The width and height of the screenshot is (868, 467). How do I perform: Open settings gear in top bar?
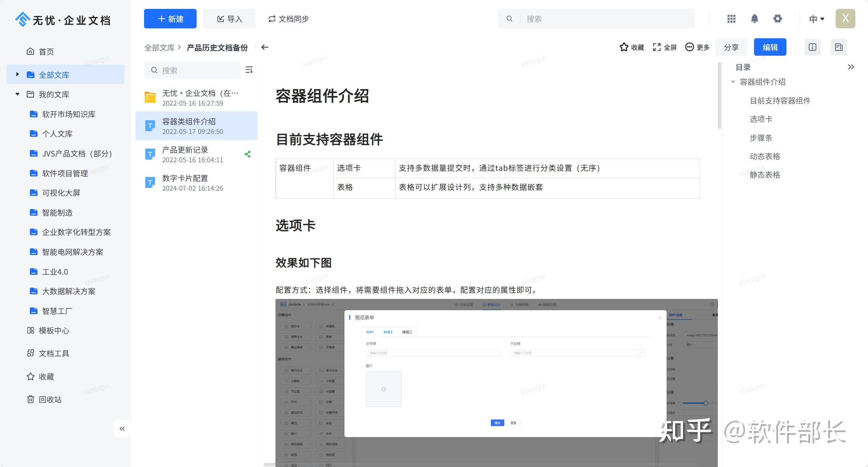click(778, 19)
